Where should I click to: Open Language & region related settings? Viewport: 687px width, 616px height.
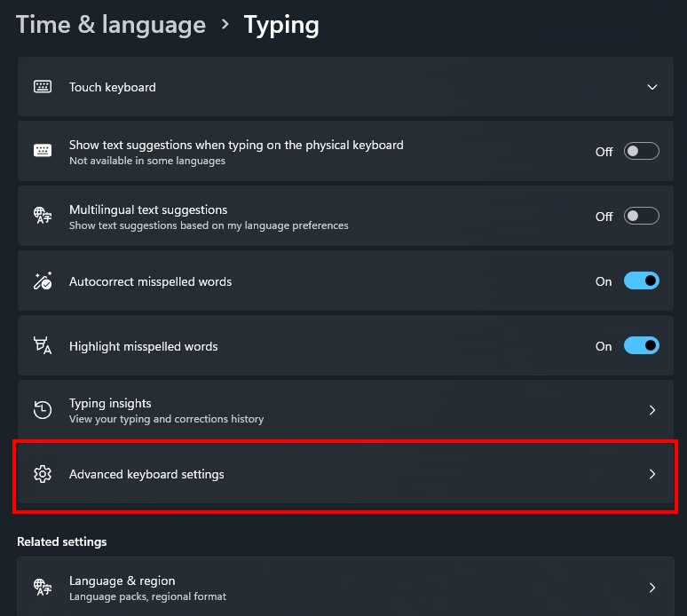[x=345, y=586]
